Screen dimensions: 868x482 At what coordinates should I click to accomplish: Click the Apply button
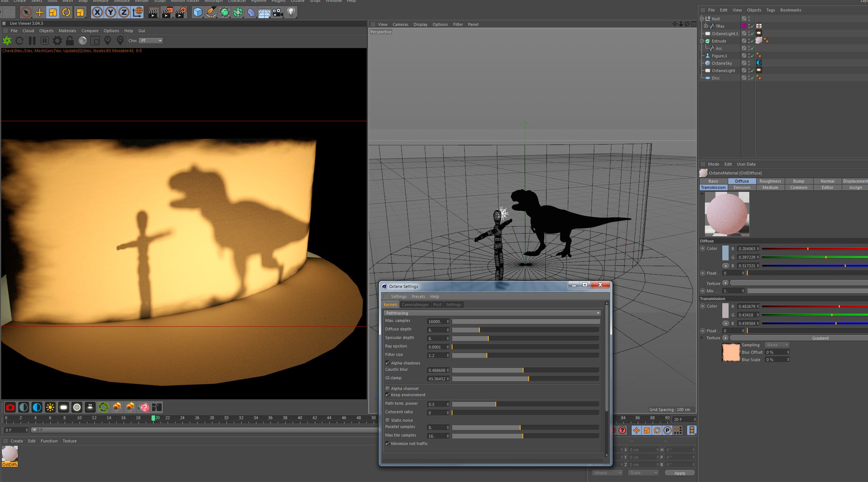coord(679,473)
